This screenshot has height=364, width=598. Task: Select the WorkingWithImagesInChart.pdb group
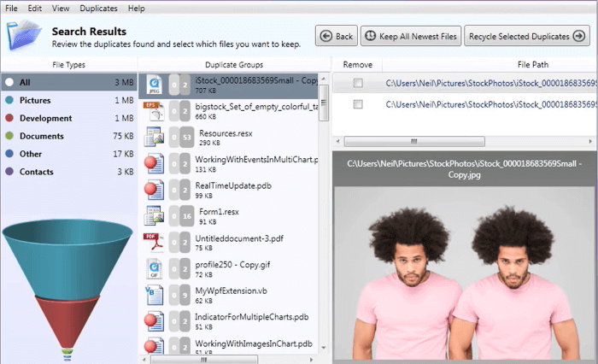click(228, 346)
